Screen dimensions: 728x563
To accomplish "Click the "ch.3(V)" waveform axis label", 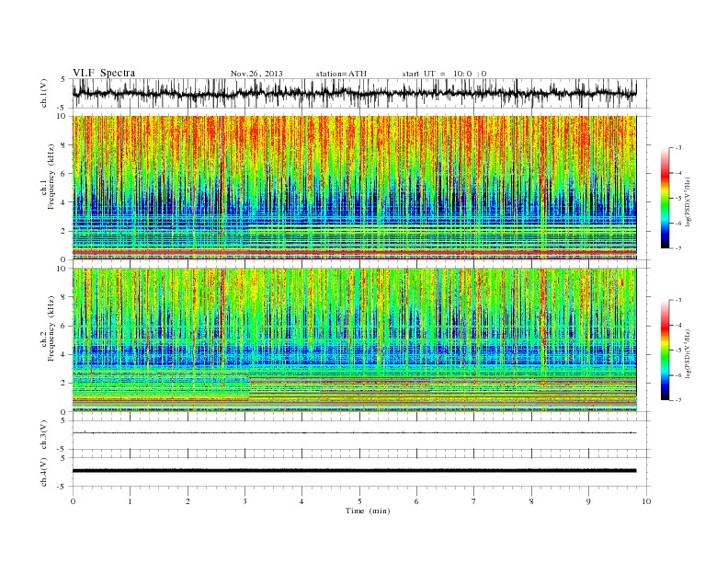I will 44,435.
